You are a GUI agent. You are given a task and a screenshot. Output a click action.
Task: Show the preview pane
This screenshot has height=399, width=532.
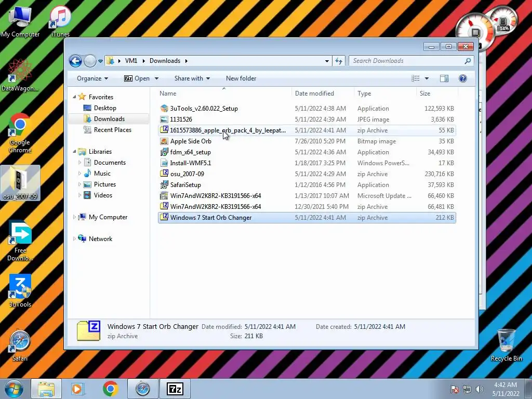pos(444,78)
